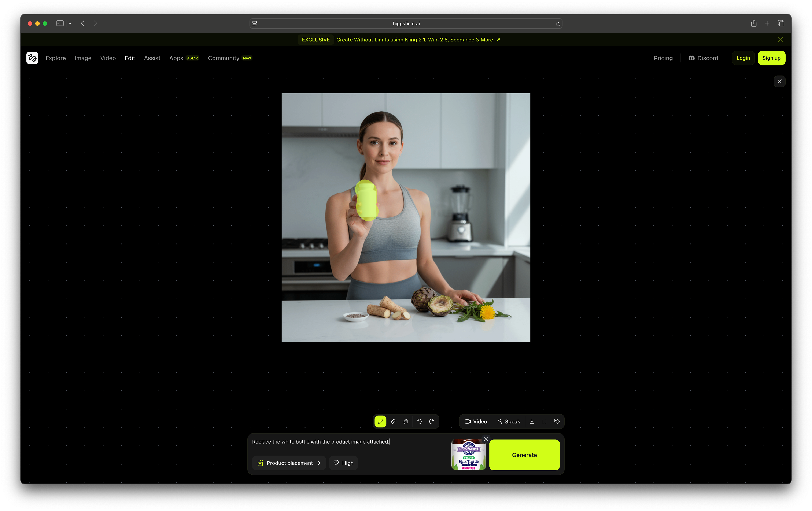812x511 pixels.
Task: Click the share arrow icon
Action: [x=557, y=421]
